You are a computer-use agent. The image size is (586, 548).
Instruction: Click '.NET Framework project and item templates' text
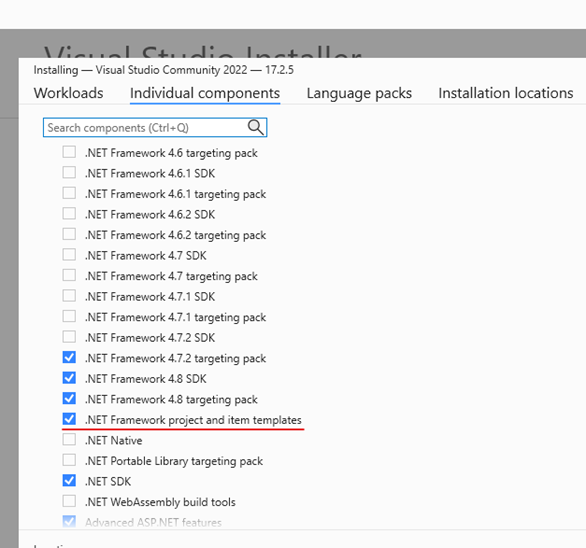193,420
